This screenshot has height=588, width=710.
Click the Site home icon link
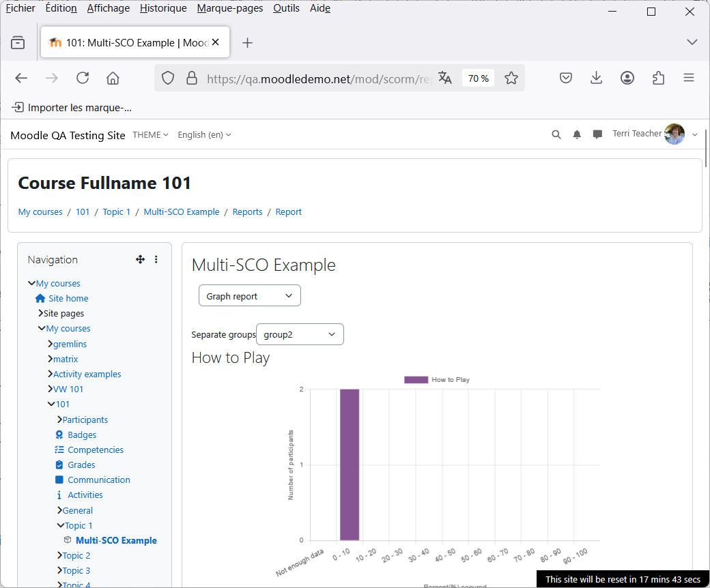pos(40,299)
